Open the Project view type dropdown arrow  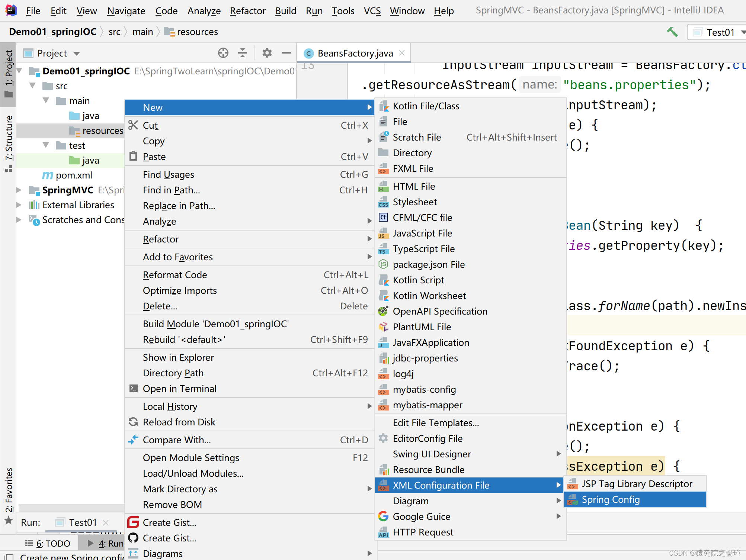[77, 54]
